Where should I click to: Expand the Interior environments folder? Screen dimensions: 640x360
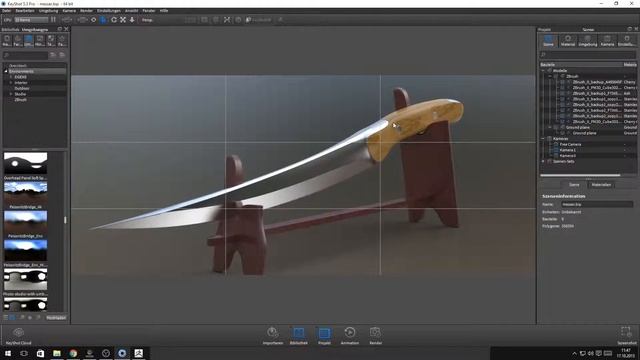coord(11,82)
